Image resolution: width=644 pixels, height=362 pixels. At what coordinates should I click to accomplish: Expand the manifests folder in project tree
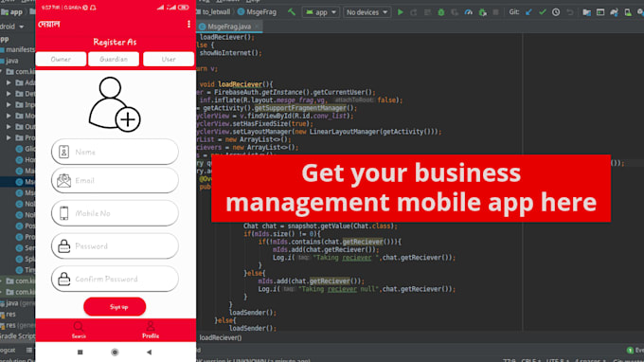tap(17, 49)
